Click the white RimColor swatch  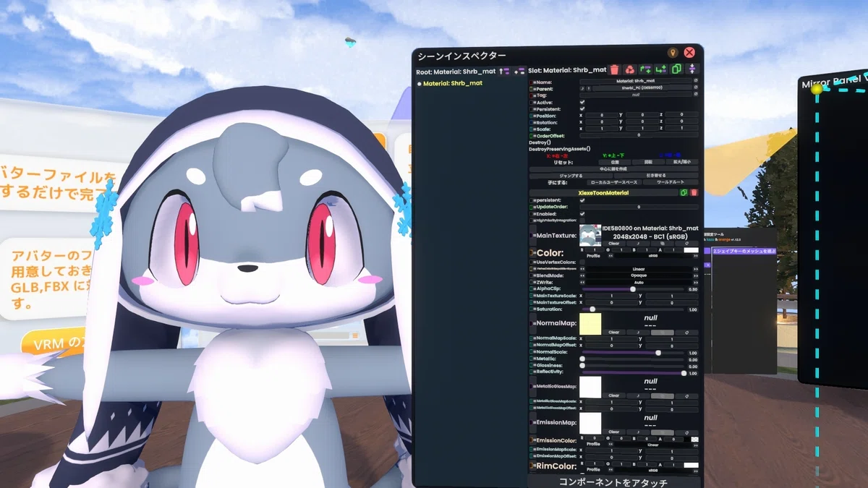[692, 465]
